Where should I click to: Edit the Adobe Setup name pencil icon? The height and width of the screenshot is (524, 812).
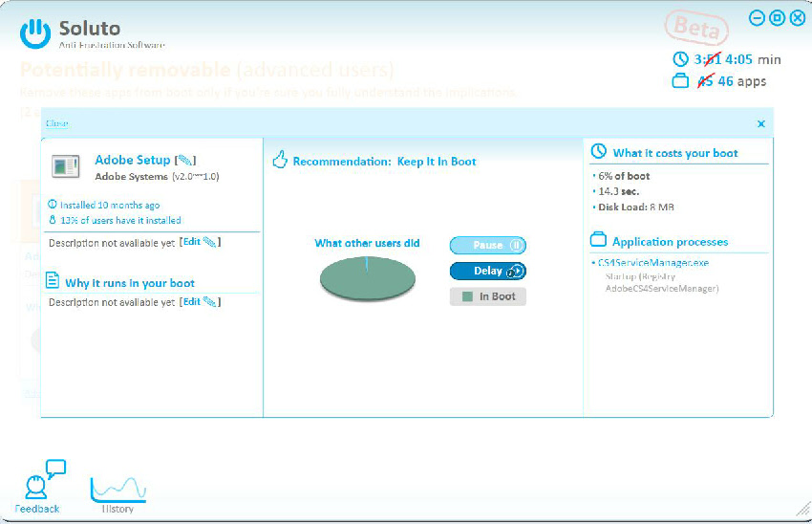tap(185, 160)
